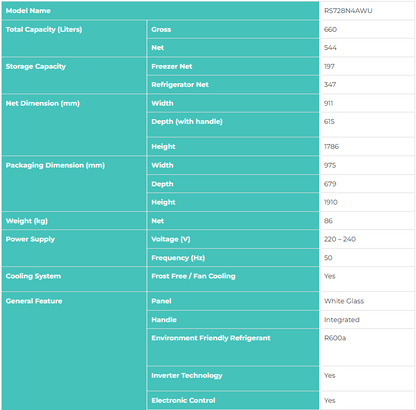Image resolution: width=416 pixels, height=410 pixels.
Task: Click the Weight (kg) row header
Action: click(74, 221)
